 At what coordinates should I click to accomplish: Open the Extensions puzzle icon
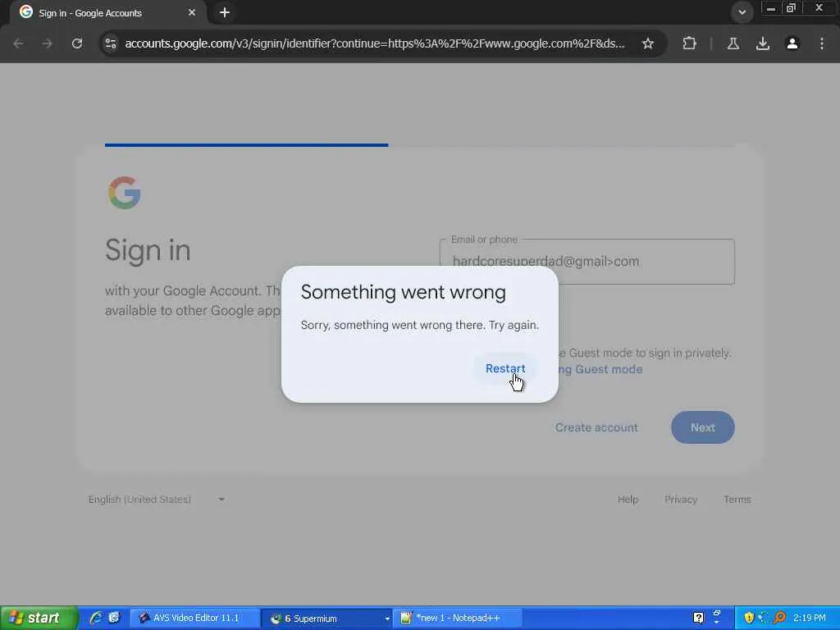(689, 43)
